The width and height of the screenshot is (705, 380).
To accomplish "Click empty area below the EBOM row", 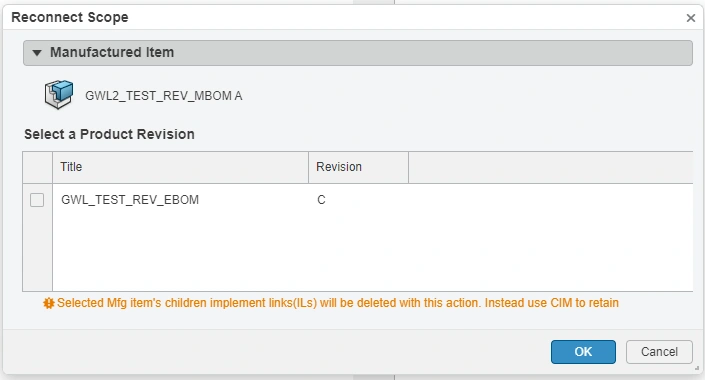I will pos(372,252).
